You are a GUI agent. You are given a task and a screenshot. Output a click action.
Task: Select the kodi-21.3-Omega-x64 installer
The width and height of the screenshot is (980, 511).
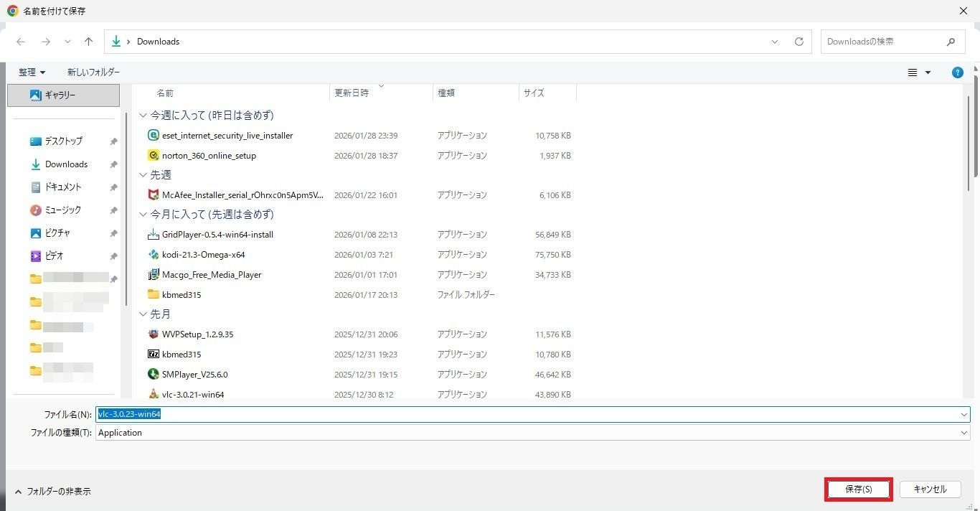click(x=203, y=255)
